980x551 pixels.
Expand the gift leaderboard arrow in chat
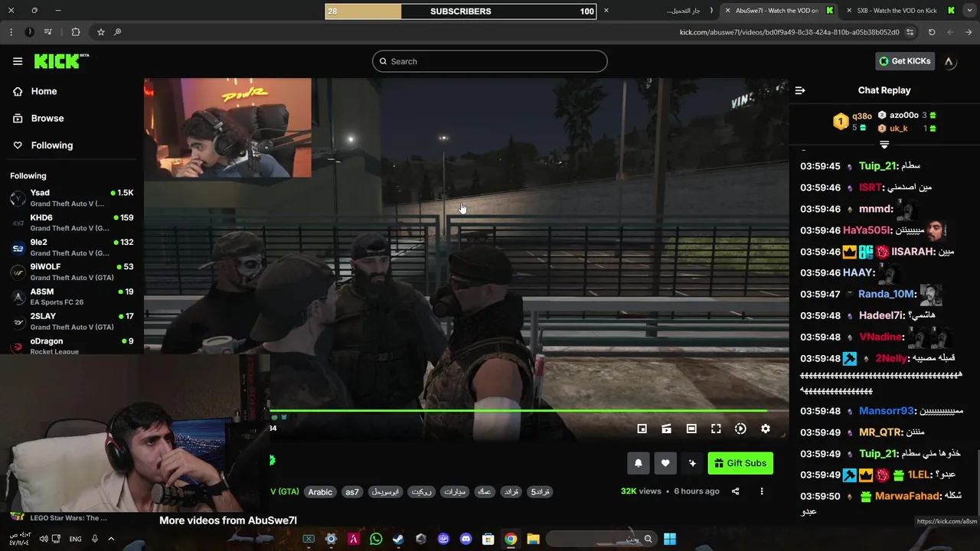[x=884, y=145]
